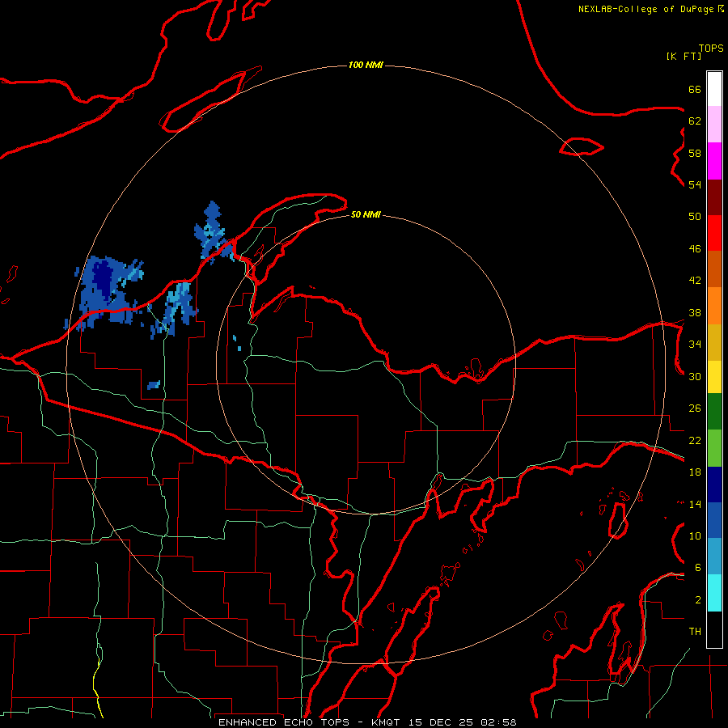Click the '15 DEC 25' date text

point(441,722)
